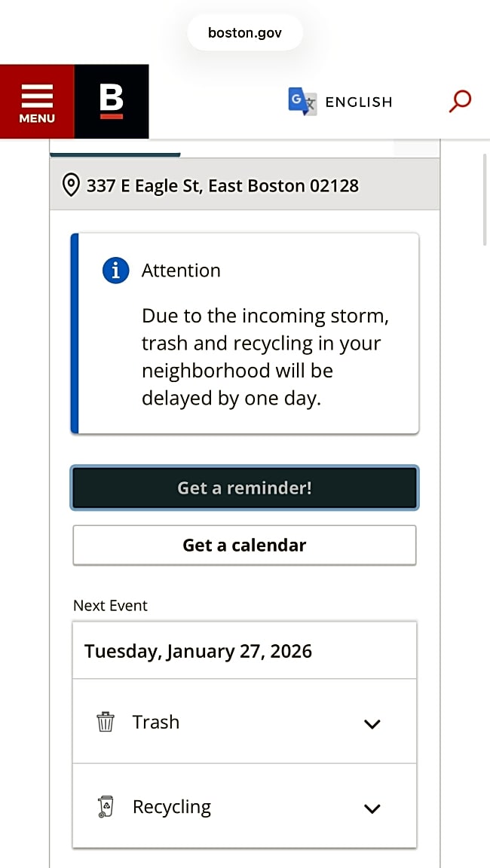Click the trash can icon
This screenshot has height=868, width=490.
106,722
